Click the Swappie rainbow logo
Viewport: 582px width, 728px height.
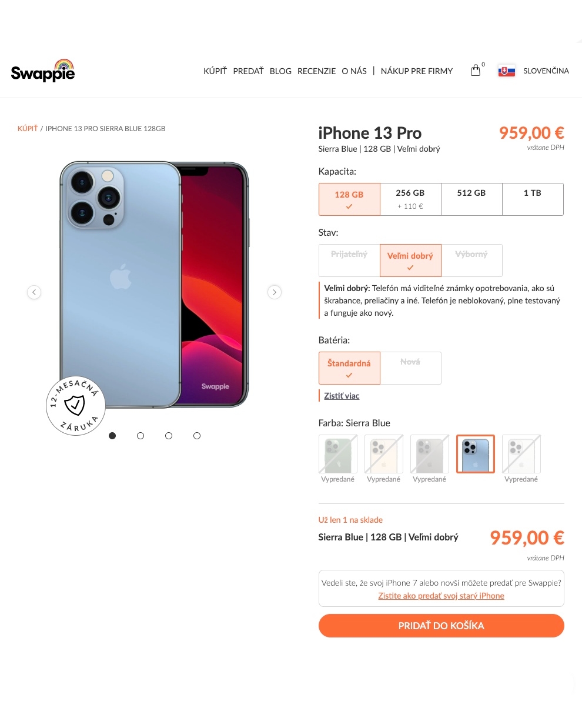pos(43,71)
